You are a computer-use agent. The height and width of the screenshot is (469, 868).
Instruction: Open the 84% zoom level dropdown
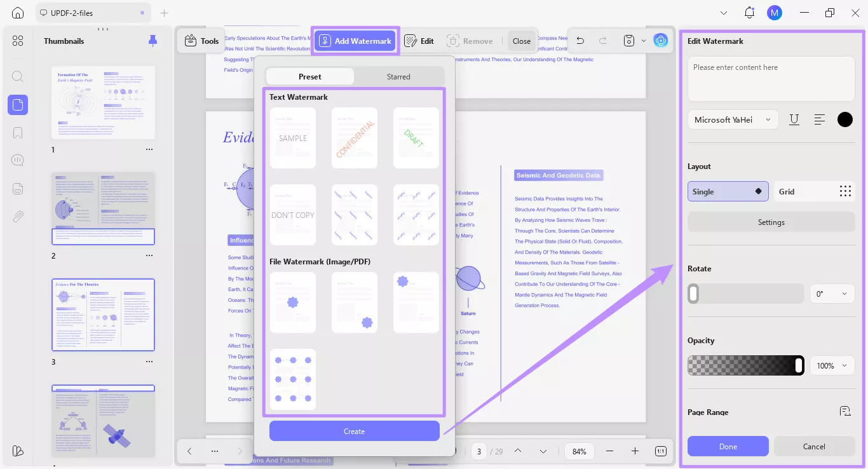579,451
